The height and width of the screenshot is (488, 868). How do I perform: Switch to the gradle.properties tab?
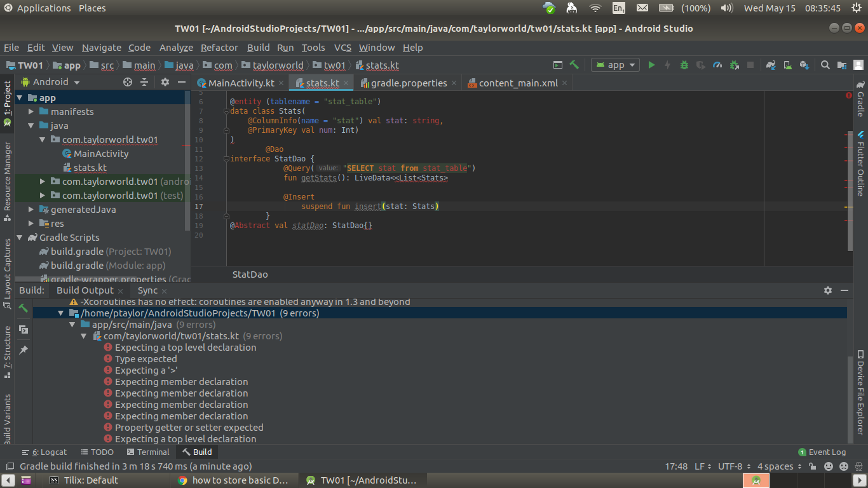[x=409, y=83]
